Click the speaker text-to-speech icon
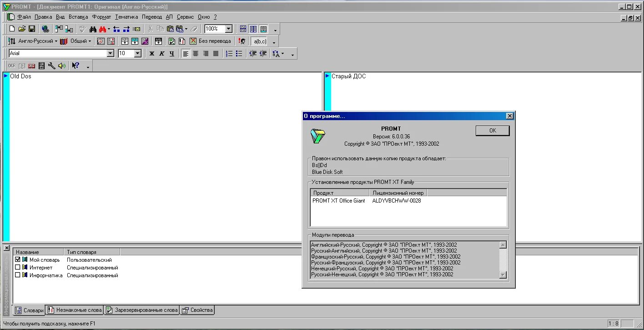 [x=61, y=66]
